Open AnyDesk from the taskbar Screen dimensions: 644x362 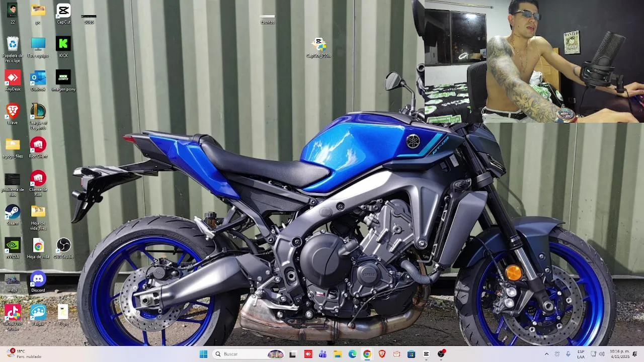point(308,354)
